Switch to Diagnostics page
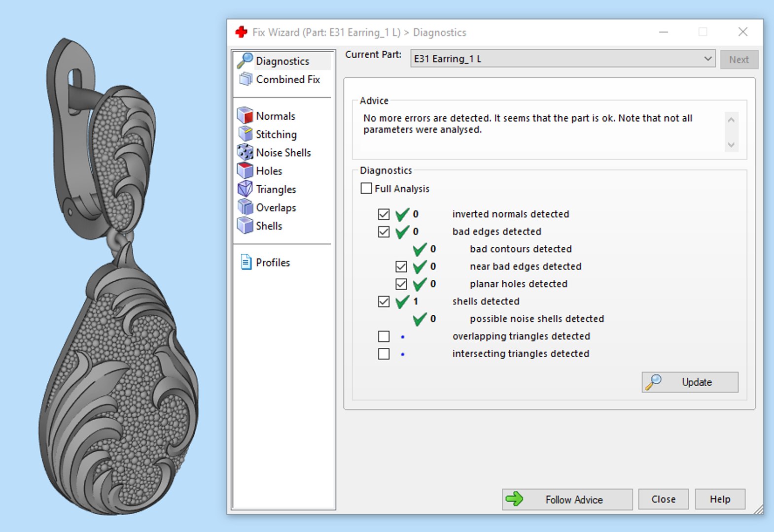This screenshot has width=774, height=532. click(283, 61)
